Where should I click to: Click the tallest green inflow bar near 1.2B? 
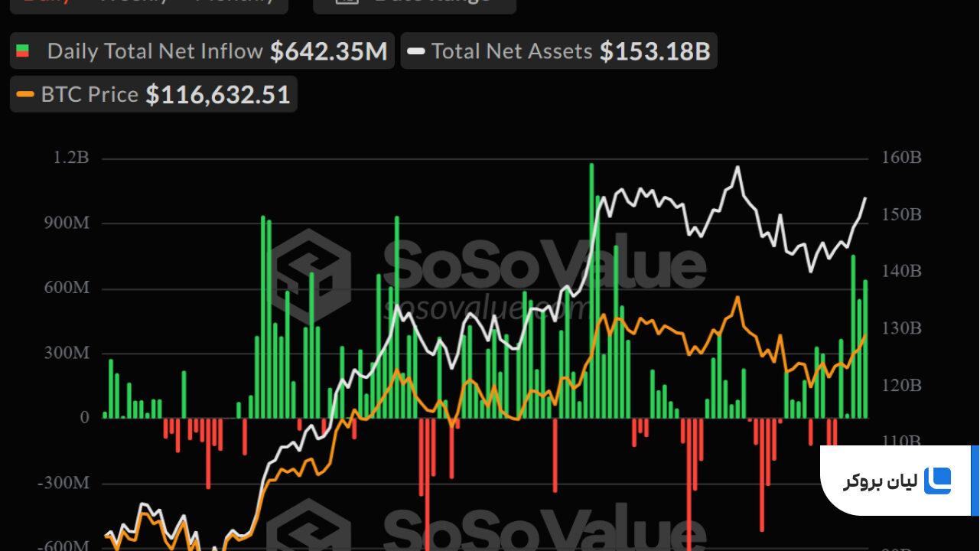click(x=591, y=291)
